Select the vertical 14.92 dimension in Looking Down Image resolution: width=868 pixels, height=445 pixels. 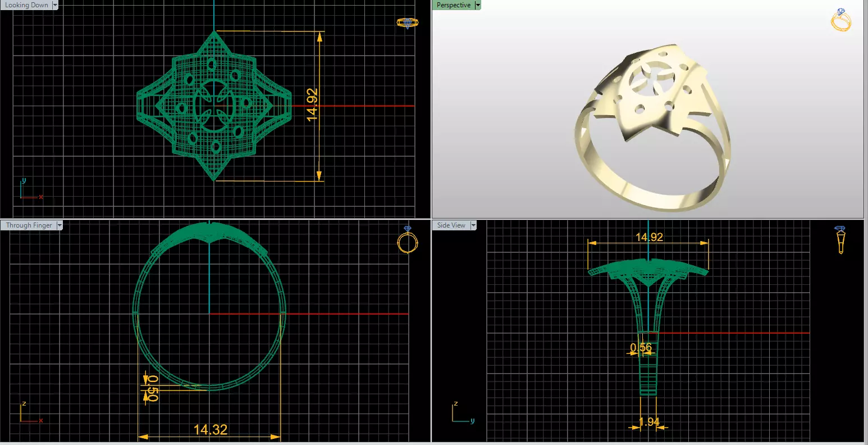click(x=313, y=105)
